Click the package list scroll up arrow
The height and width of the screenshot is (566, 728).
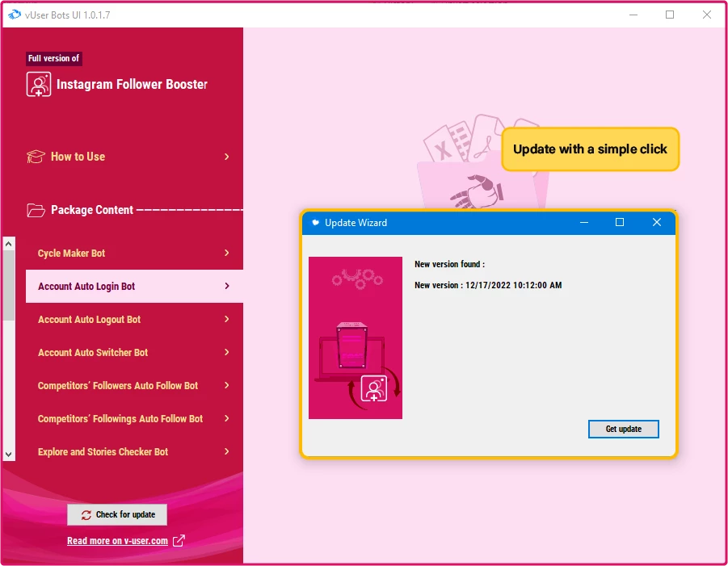(x=8, y=244)
